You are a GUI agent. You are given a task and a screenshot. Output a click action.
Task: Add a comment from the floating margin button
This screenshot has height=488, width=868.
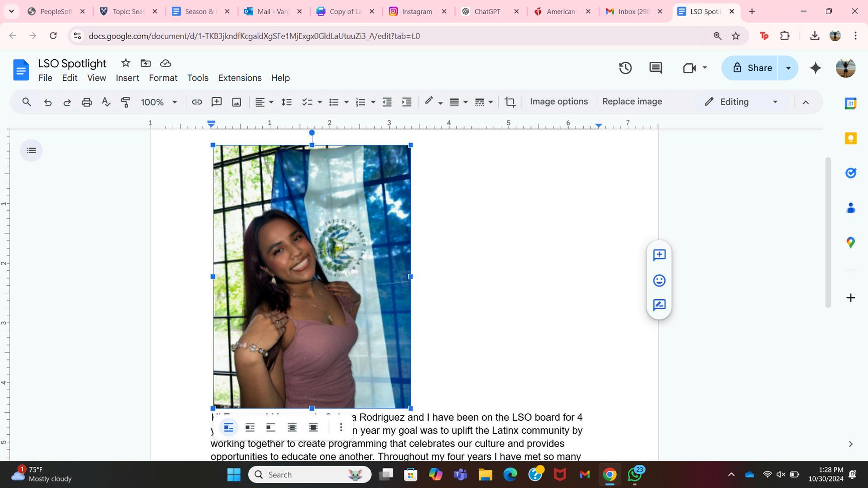(x=659, y=255)
